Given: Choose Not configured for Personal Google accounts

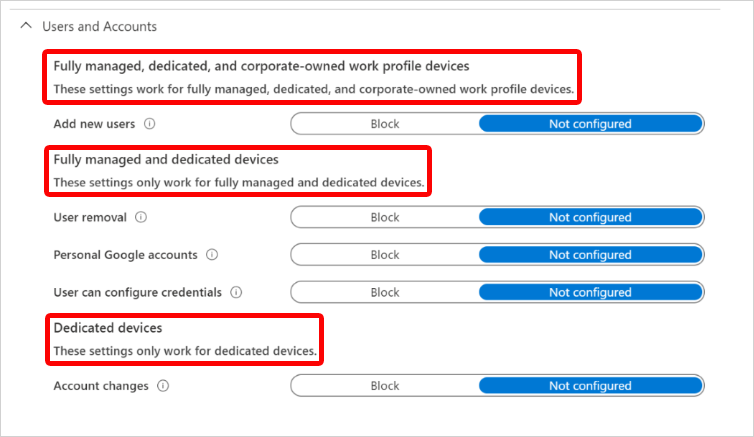Looking at the screenshot, I should pyautogui.click(x=590, y=255).
